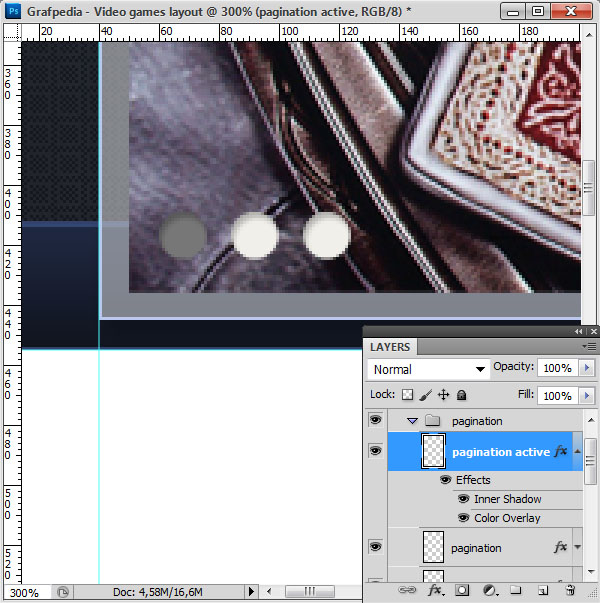This screenshot has width=600, height=603.
Task: Add a layer mask
Action: (462, 590)
